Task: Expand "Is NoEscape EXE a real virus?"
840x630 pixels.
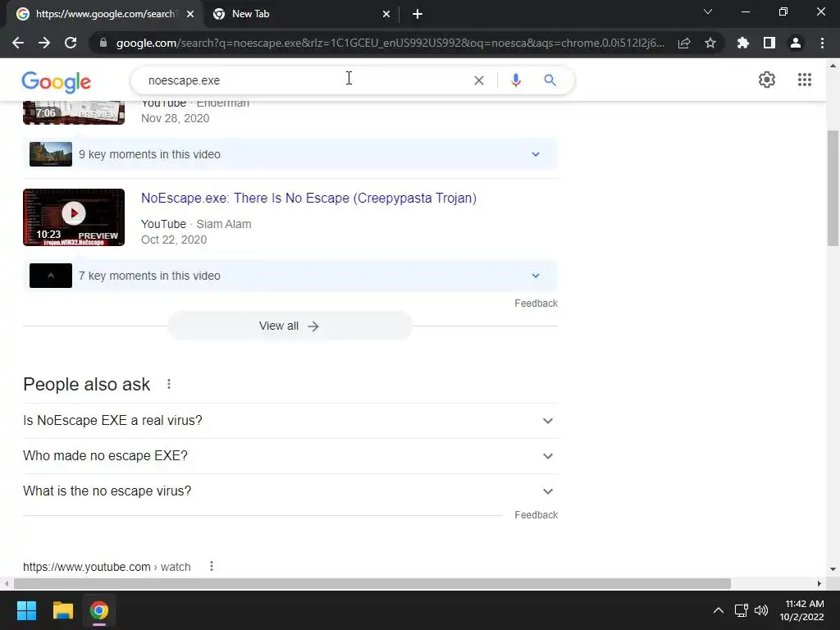Action: pos(290,421)
